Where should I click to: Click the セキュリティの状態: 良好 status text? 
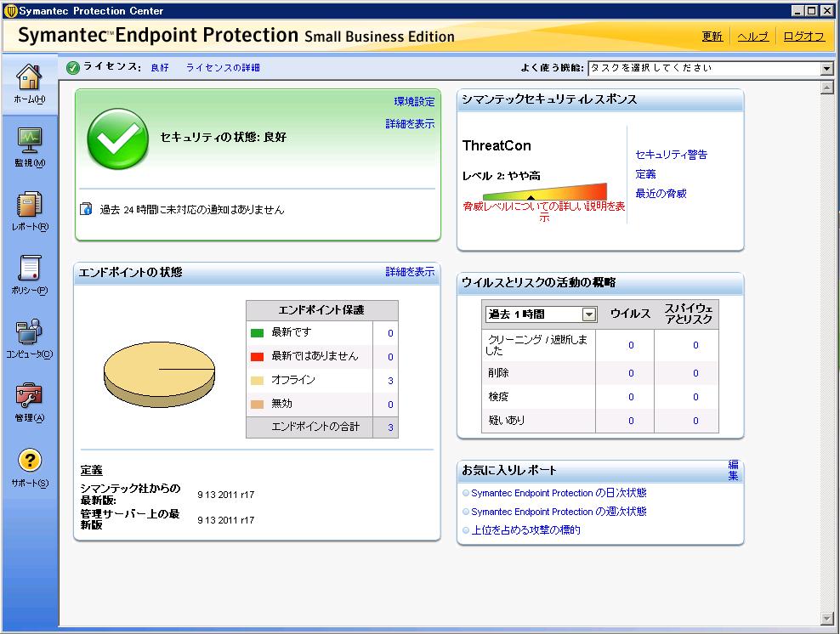click(x=224, y=137)
